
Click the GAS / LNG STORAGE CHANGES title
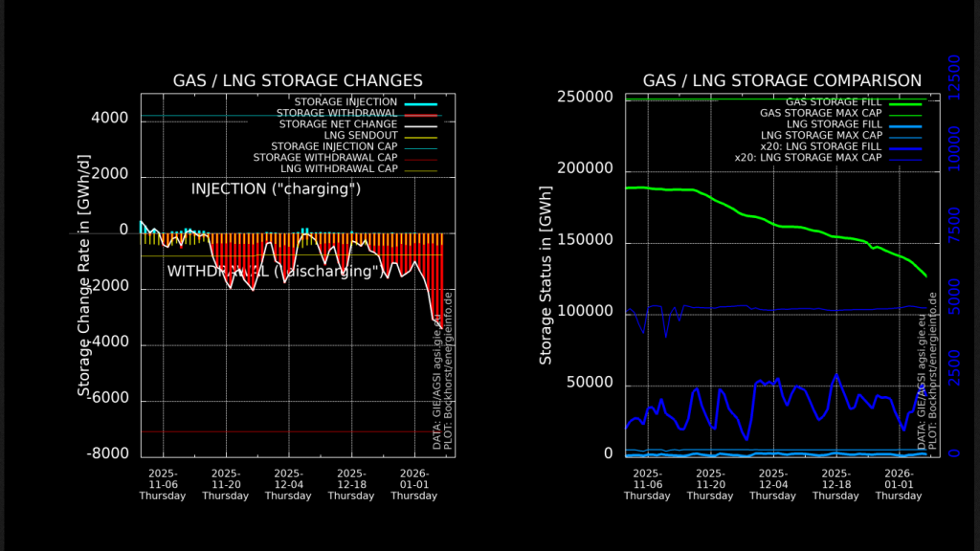(x=298, y=80)
